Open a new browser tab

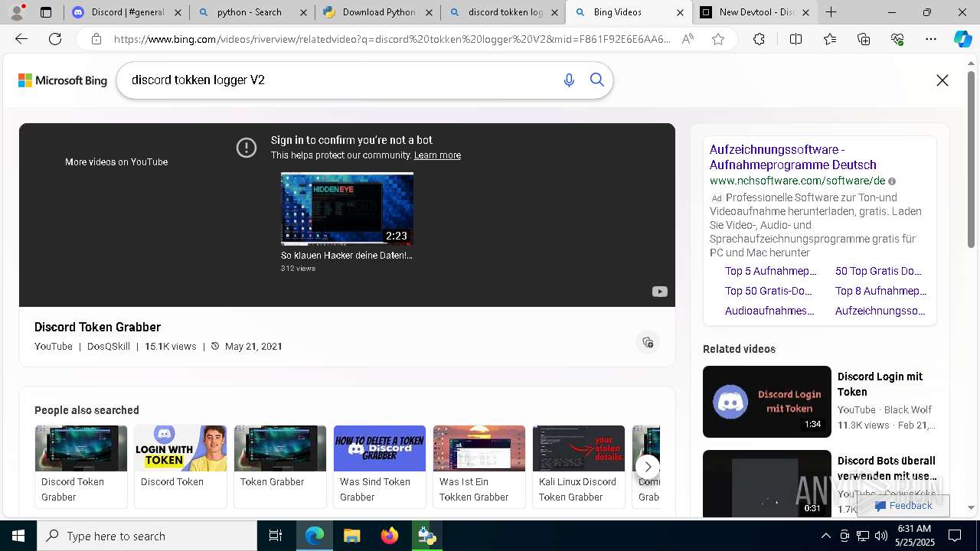[831, 12]
